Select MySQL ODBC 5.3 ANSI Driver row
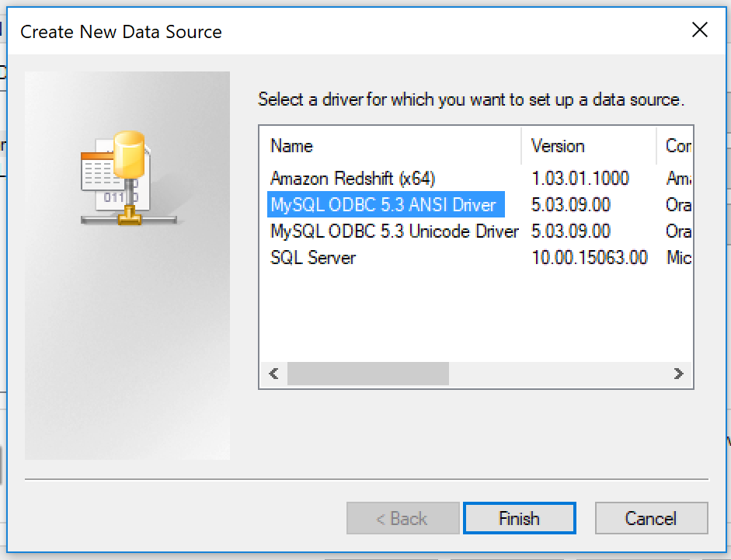The width and height of the screenshot is (731, 560). click(385, 205)
